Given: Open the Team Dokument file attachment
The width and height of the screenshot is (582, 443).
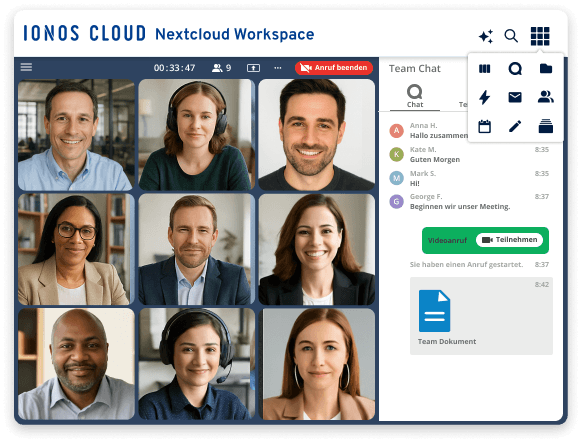Looking at the screenshot, I should coord(481,316).
